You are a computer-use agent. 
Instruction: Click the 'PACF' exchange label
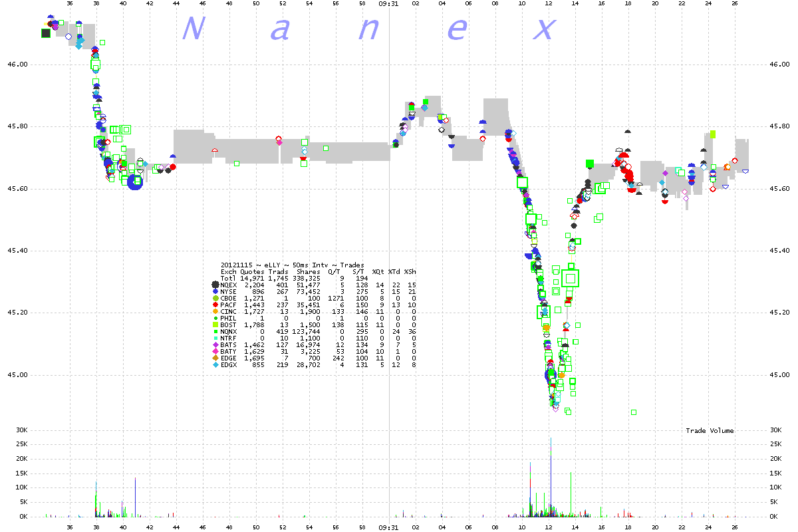click(x=229, y=305)
